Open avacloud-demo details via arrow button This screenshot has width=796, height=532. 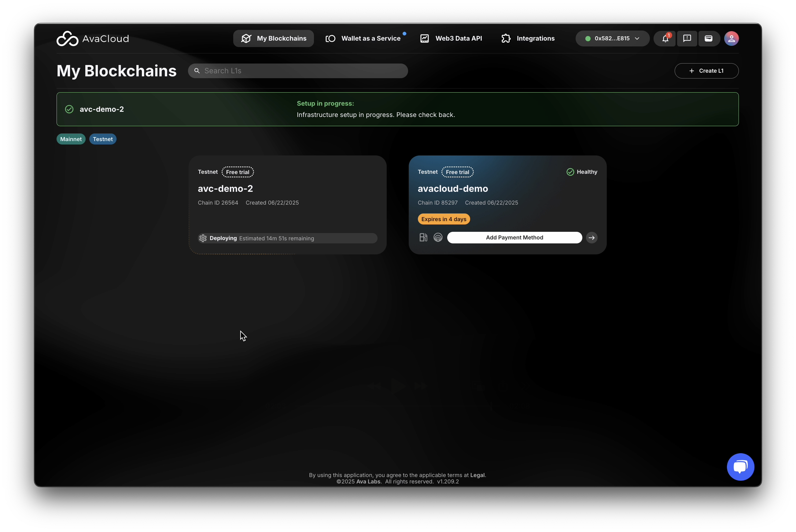(x=591, y=238)
